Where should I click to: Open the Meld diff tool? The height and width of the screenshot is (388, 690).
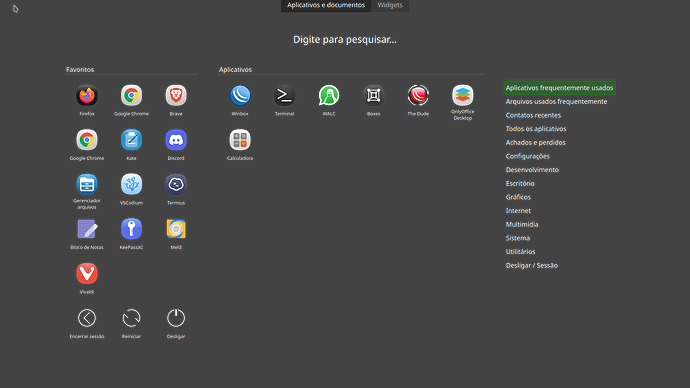(176, 229)
